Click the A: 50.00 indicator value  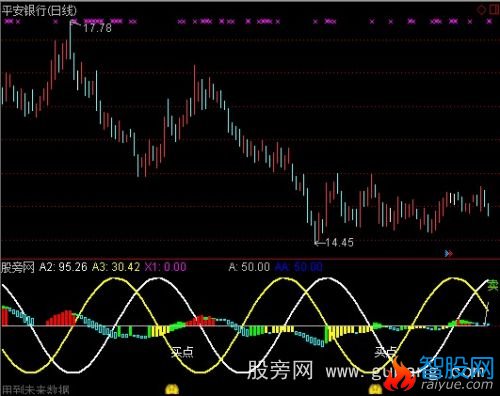click(249, 267)
